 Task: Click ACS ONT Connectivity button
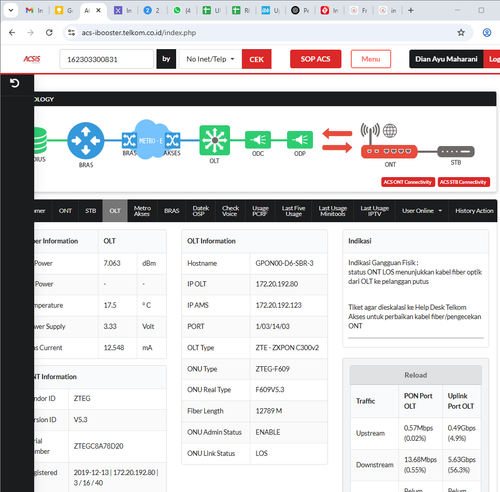[408, 182]
